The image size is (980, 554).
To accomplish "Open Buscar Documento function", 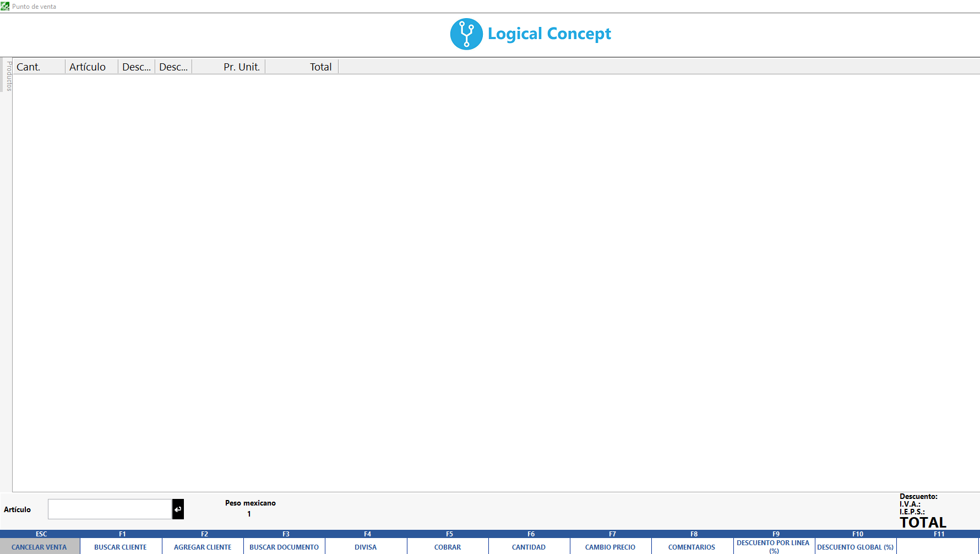I will [x=284, y=547].
